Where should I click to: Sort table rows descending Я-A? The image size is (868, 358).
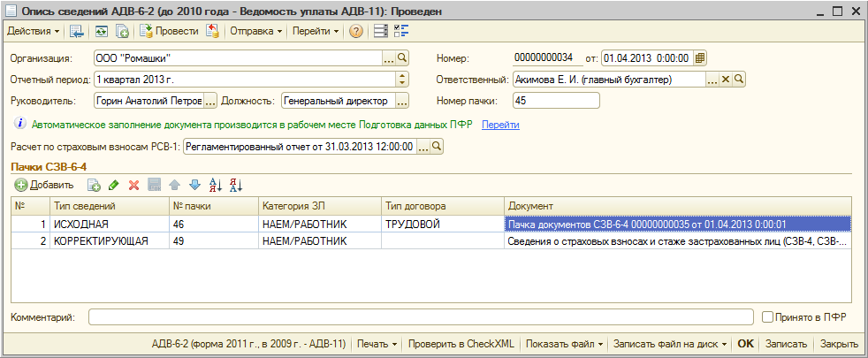tap(235, 185)
